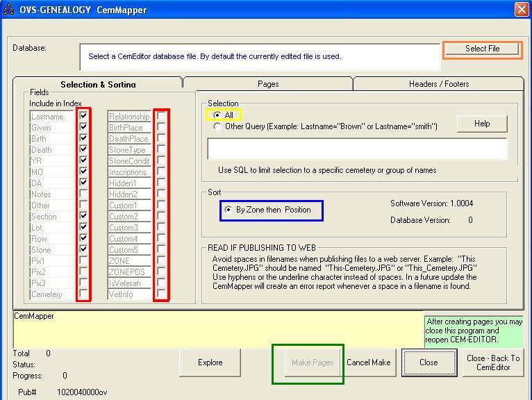Image resolution: width=532 pixels, height=400 pixels.
Task: Uncheck the Lot field checkbox
Action: tap(83, 227)
